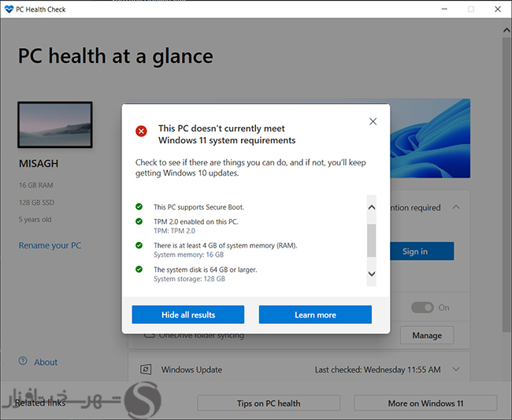This screenshot has width=512, height=420.
Task: Close the PC Health Check window
Action: [498, 9]
